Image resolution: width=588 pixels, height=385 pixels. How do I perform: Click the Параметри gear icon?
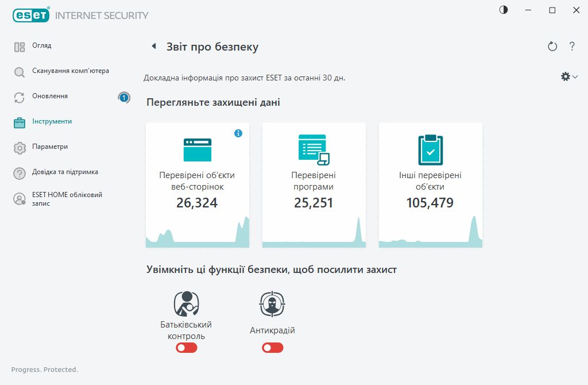point(20,148)
